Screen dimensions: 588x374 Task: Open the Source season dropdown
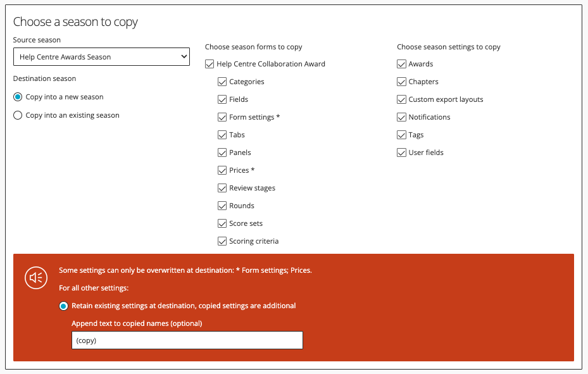(x=101, y=56)
